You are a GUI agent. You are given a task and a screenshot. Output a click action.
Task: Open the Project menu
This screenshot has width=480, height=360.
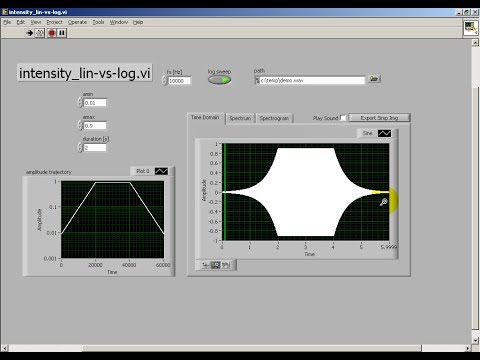54,22
